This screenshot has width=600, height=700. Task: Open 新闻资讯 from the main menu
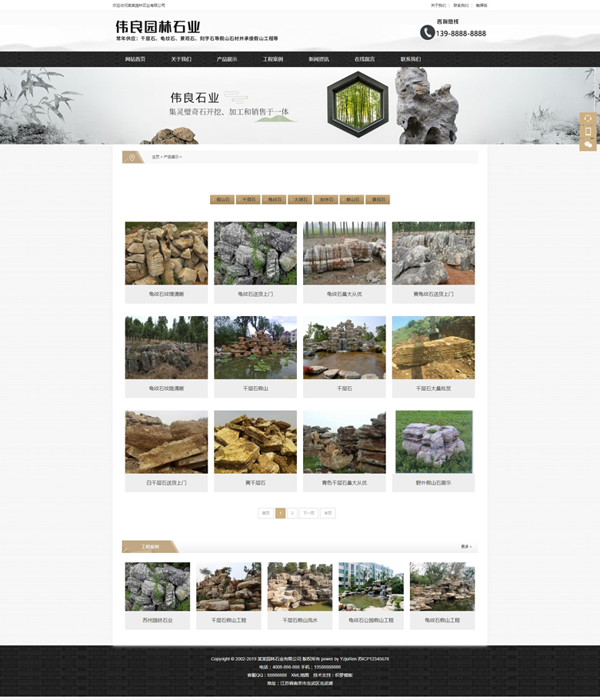point(318,59)
